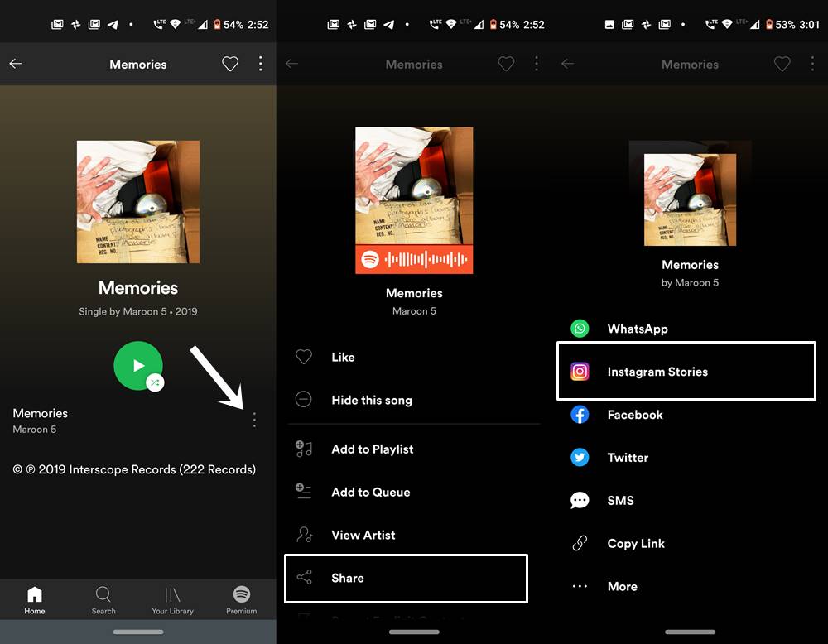
Task: Tap the share icon beside Share
Action: (304, 578)
